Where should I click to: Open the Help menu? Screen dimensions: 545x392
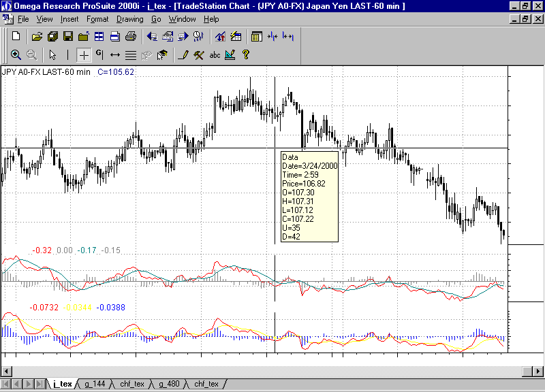tap(211, 19)
